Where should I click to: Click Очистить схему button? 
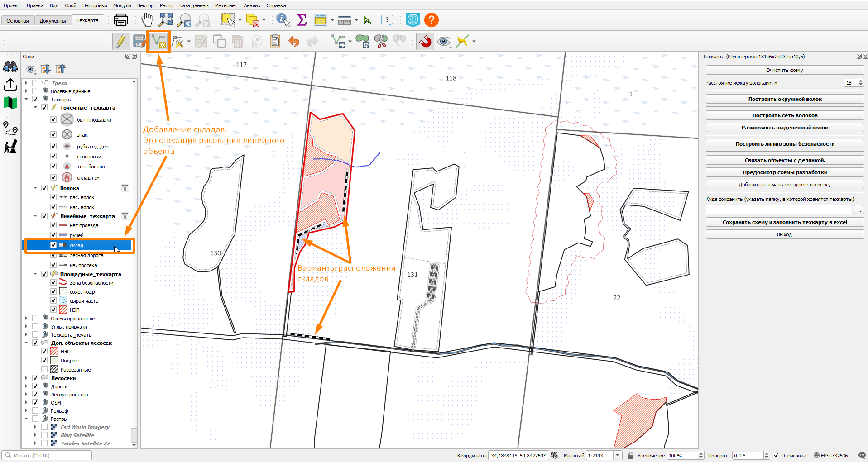[785, 70]
